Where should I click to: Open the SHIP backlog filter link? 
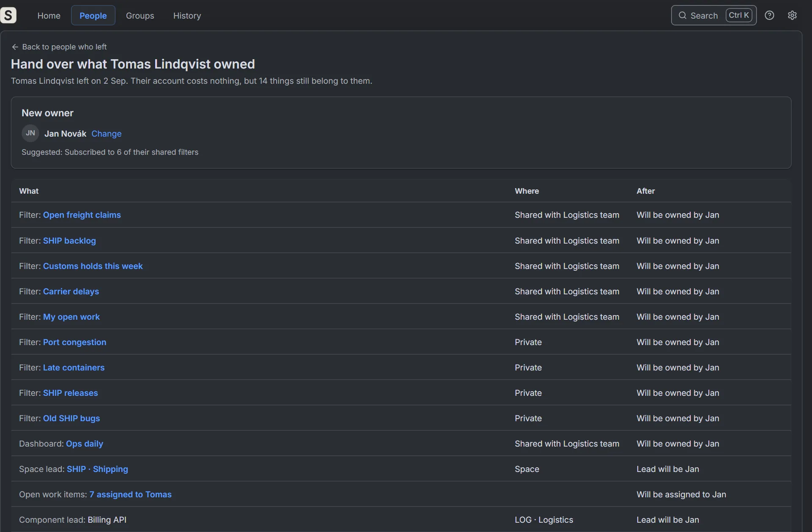click(69, 241)
